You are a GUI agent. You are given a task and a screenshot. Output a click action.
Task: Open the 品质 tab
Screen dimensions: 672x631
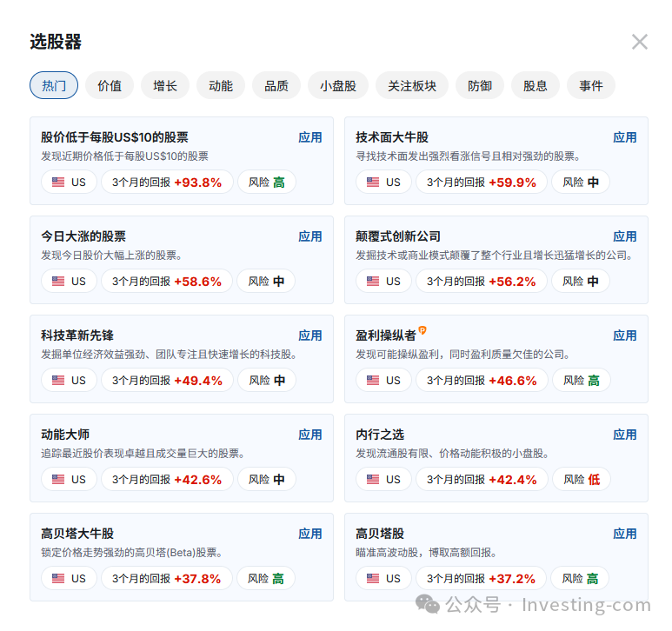click(x=276, y=85)
